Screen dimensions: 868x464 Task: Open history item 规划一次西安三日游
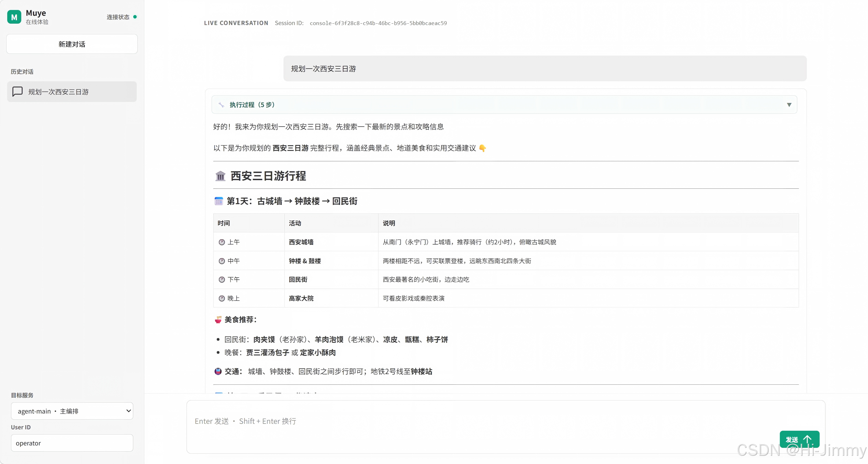pos(72,92)
